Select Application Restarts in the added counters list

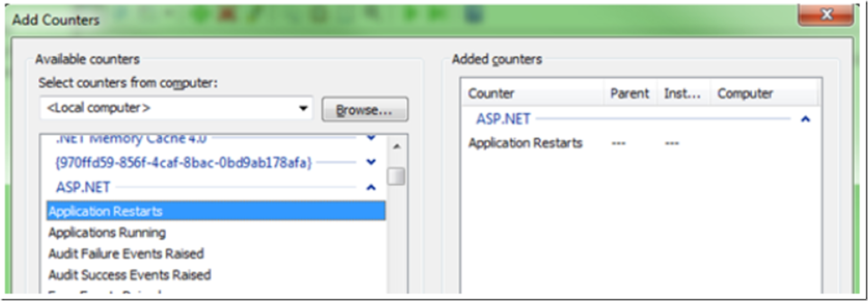pyautogui.click(x=525, y=143)
